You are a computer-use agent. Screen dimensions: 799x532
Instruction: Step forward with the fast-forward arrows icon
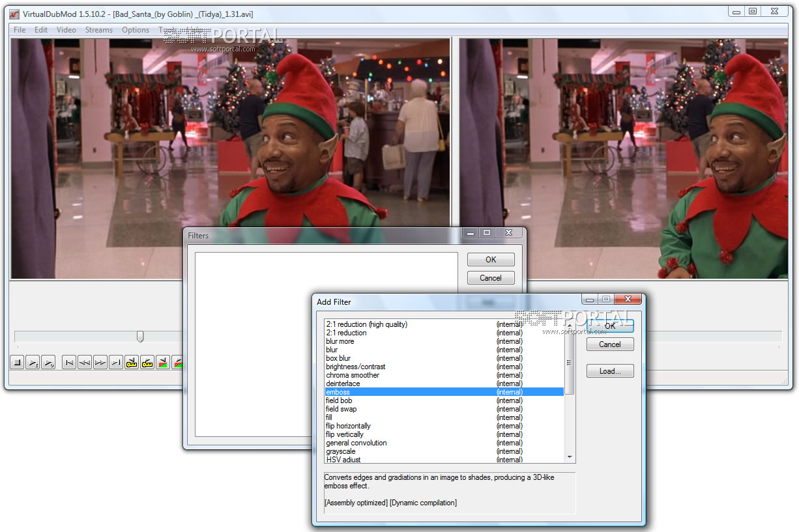[x=100, y=363]
